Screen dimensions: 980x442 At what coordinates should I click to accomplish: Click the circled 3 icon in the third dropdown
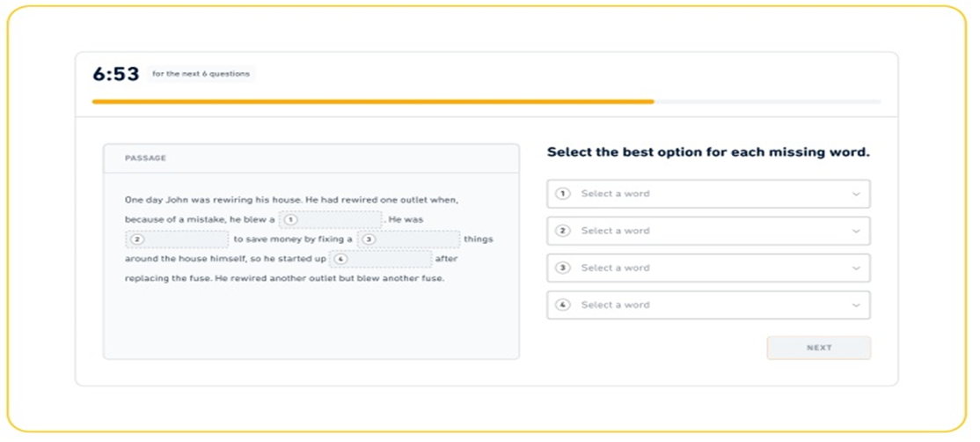coord(564,268)
